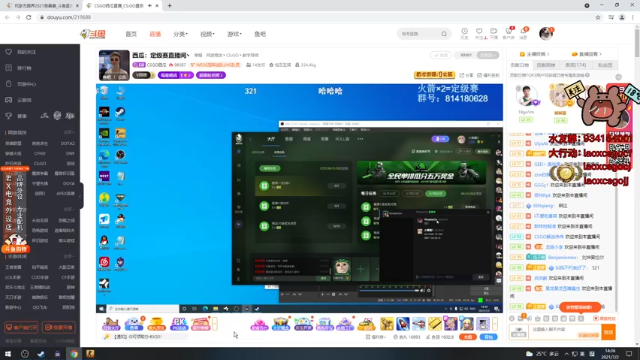640x360 pixels.
Task: Send the rocket gift from gift bar
Action: click(x=402, y=324)
